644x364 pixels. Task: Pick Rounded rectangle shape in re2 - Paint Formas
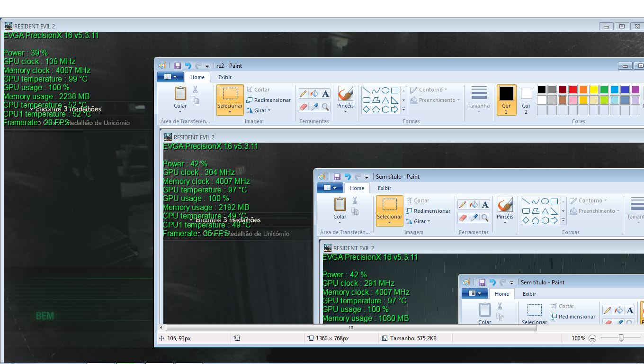pos(367,100)
